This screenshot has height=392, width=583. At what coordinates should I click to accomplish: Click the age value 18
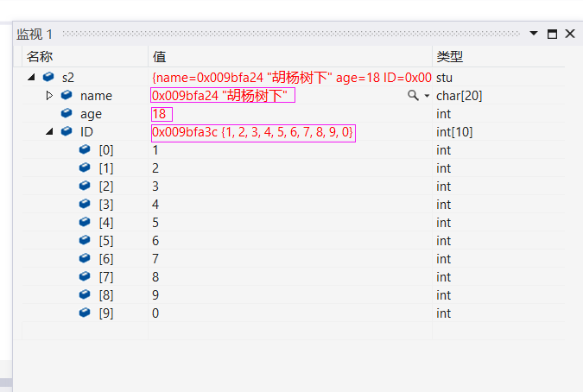pyautogui.click(x=159, y=114)
